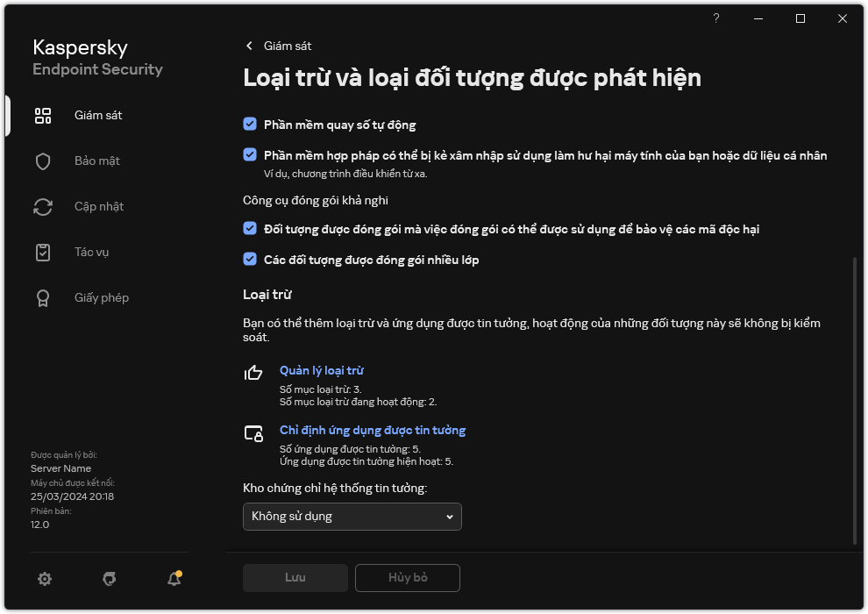Click the Giám sát dashboard icon
The image size is (868, 614).
pyautogui.click(x=43, y=116)
